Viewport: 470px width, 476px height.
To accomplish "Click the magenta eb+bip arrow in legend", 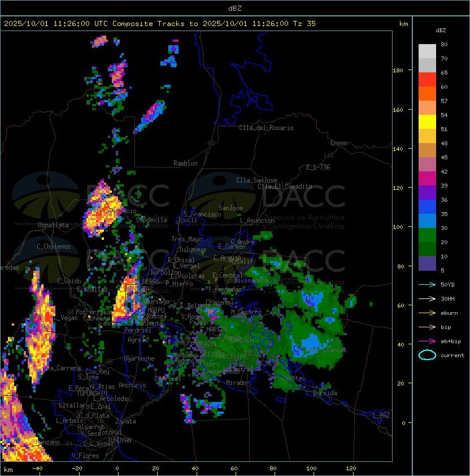I will click(x=427, y=341).
